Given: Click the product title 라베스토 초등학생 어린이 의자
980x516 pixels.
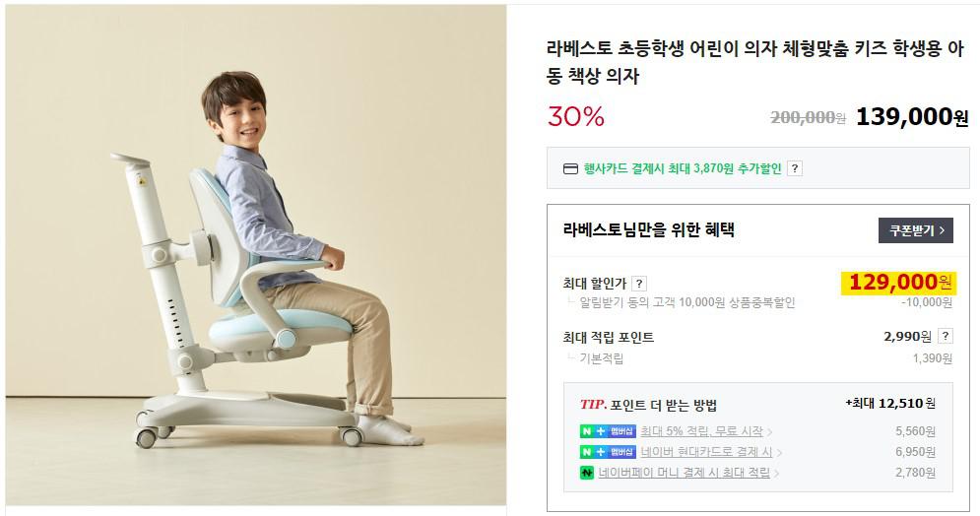Looking at the screenshot, I should point(755,62).
